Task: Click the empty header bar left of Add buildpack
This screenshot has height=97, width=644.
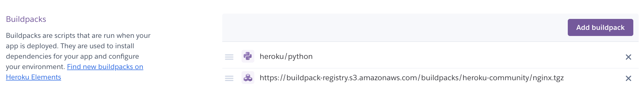Action: (393, 27)
